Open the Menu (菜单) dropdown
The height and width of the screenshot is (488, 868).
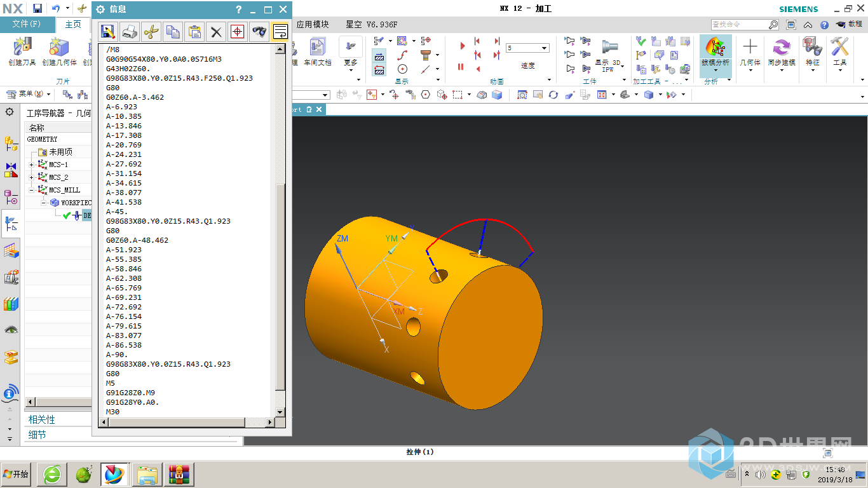[29, 94]
